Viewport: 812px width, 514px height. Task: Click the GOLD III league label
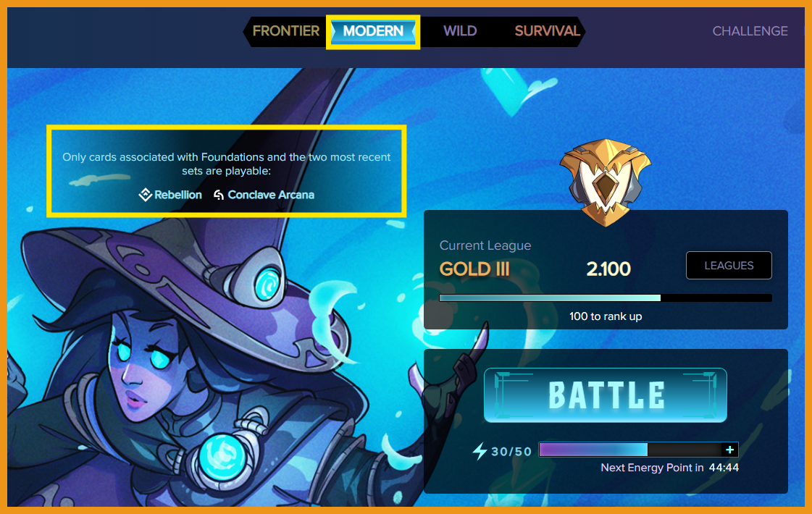(x=474, y=269)
